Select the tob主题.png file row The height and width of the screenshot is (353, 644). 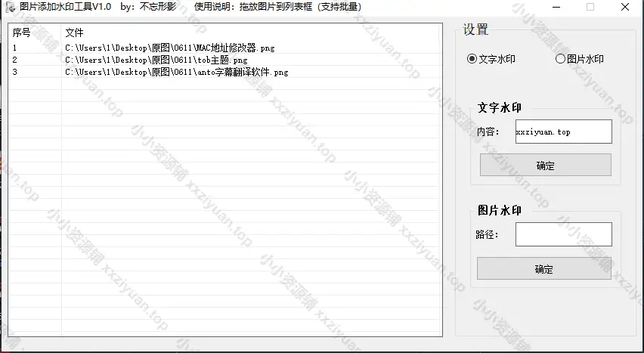pyautogui.click(x=156, y=60)
